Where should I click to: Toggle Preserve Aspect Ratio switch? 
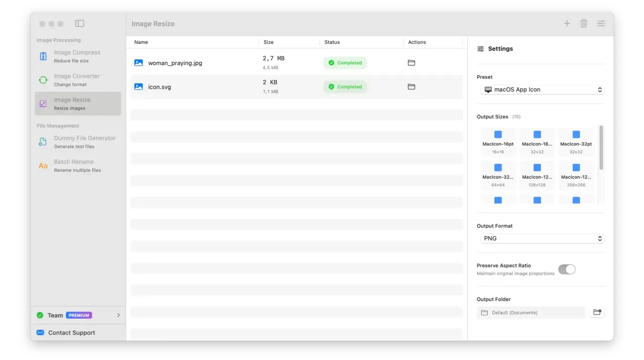pos(567,269)
